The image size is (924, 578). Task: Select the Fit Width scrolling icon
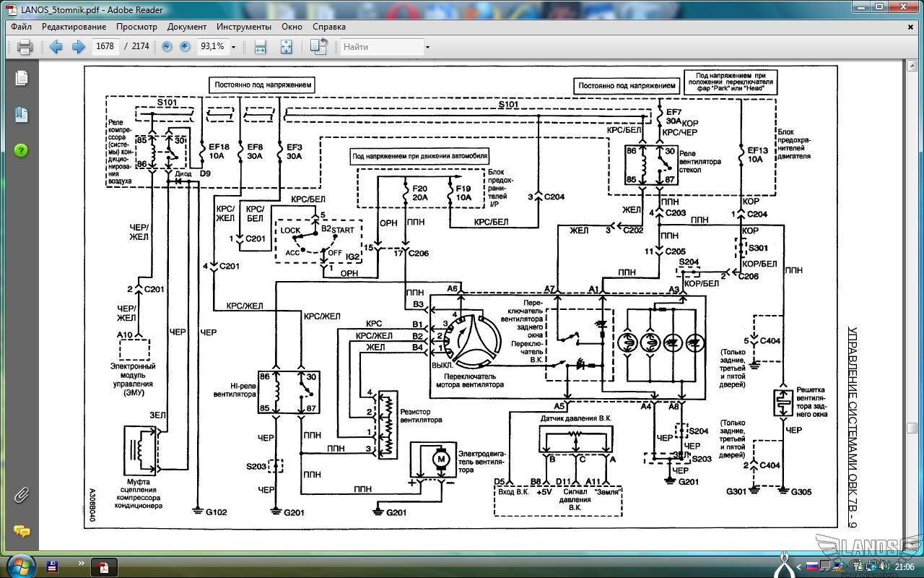tap(261, 47)
